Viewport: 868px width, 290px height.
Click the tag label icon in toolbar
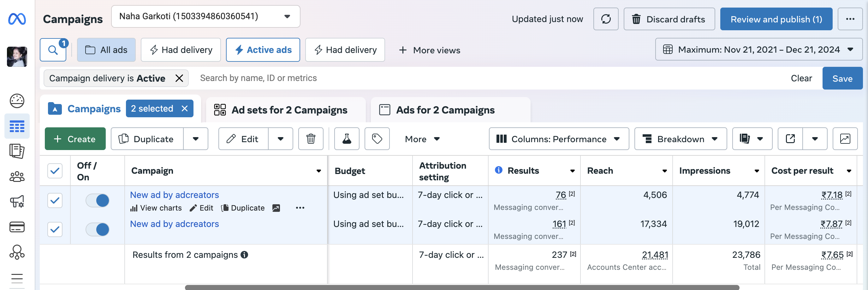click(x=377, y=139)
